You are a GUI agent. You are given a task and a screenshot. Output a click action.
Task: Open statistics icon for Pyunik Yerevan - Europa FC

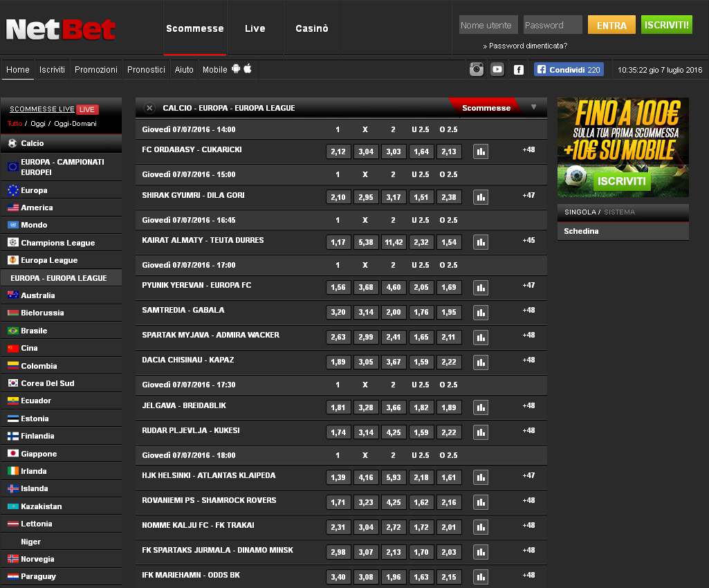point(481,287)
